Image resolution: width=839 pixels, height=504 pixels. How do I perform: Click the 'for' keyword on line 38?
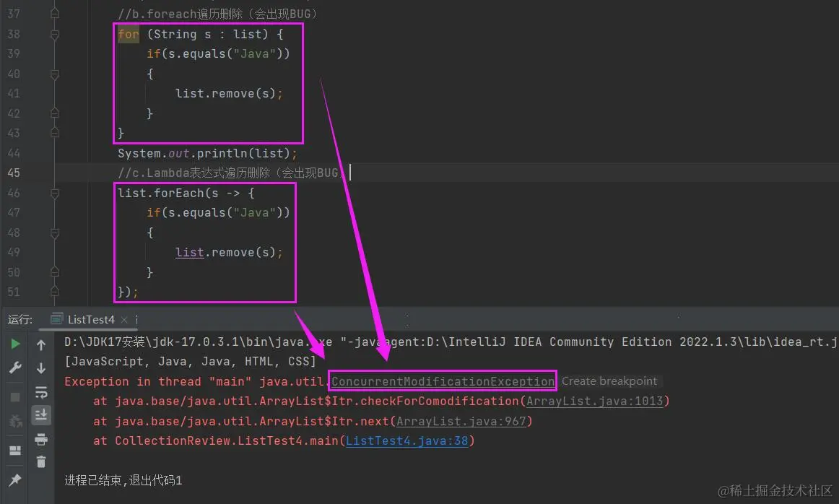(129, 35)
